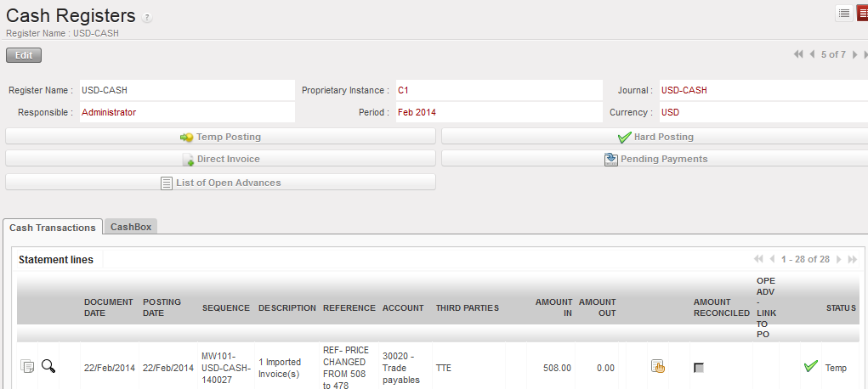Viewport: 868px width, 389px height.
Task: Go to next page of statement lines
Action: [x=839, y=259]
